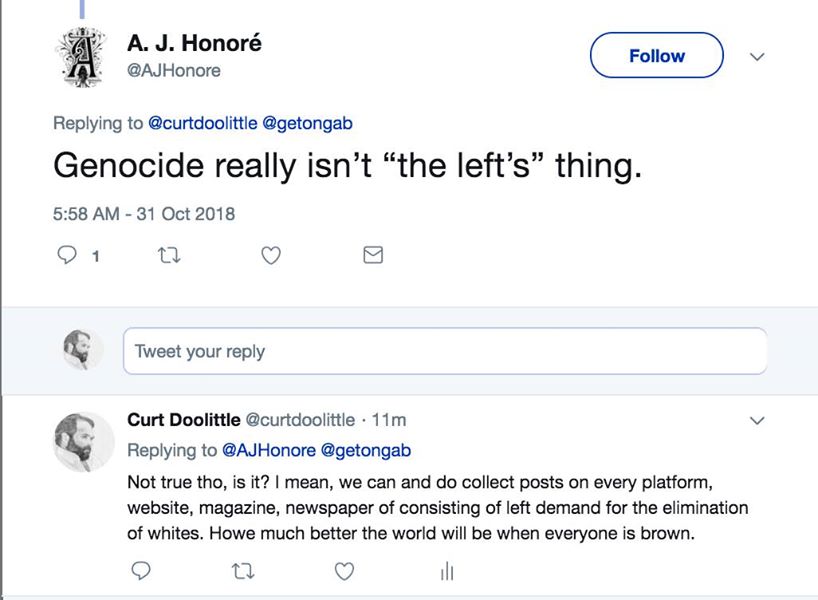Reply to Curt Doolittle's tweet
Screen dimensions: 818x600
tap(141, 570)
